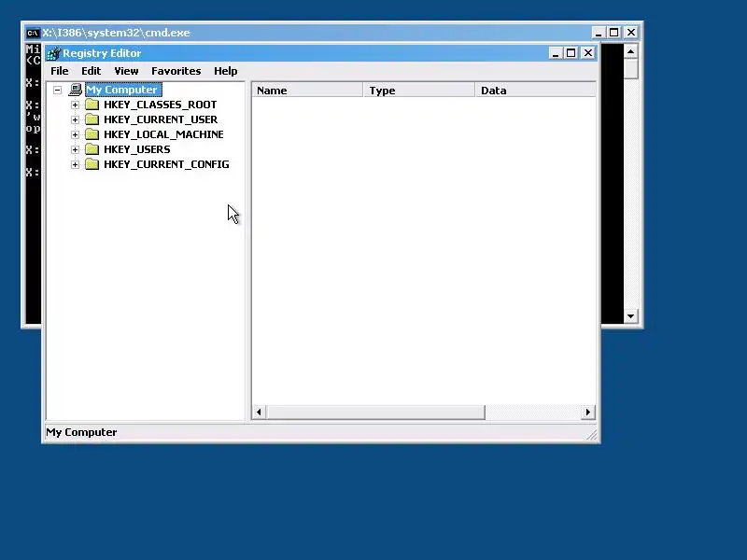Click the HKEY_CLASSES_ROOT folder icon
747x560 pixels.
[92, 105]
